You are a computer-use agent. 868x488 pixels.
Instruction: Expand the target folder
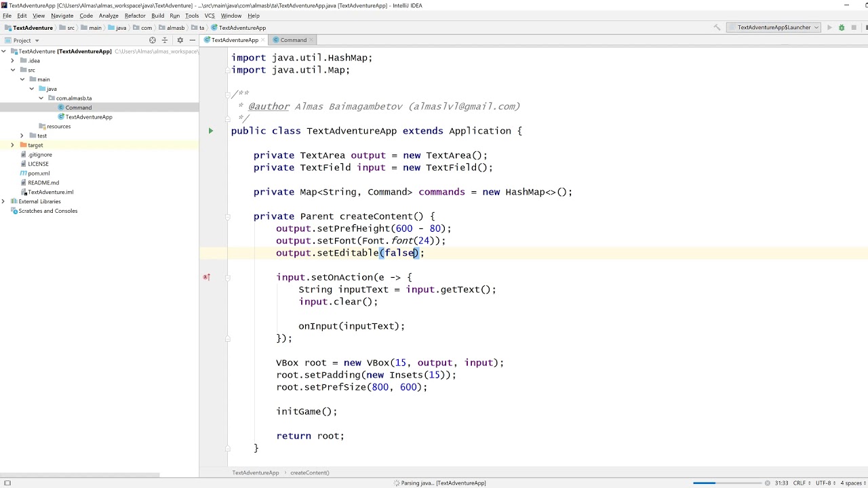pyautogui.click(x=12, y=145)
